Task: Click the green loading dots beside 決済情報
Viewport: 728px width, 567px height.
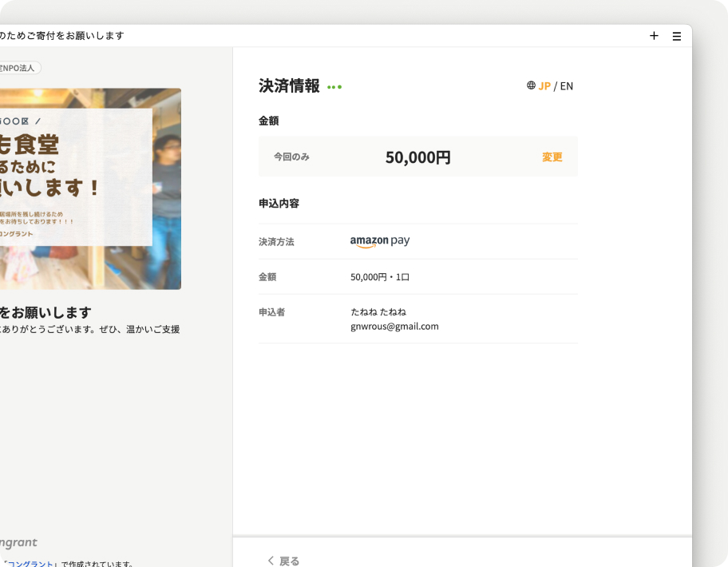Action: 334,87
